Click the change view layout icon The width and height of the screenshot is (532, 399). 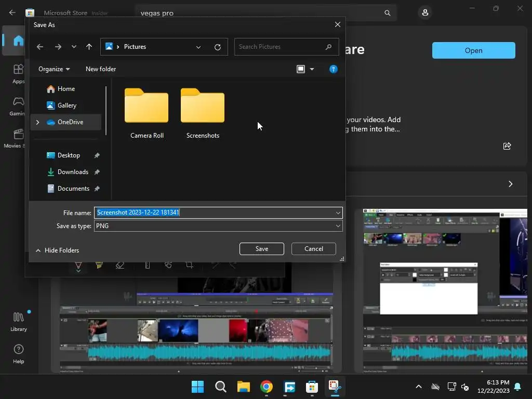(301, 69)
